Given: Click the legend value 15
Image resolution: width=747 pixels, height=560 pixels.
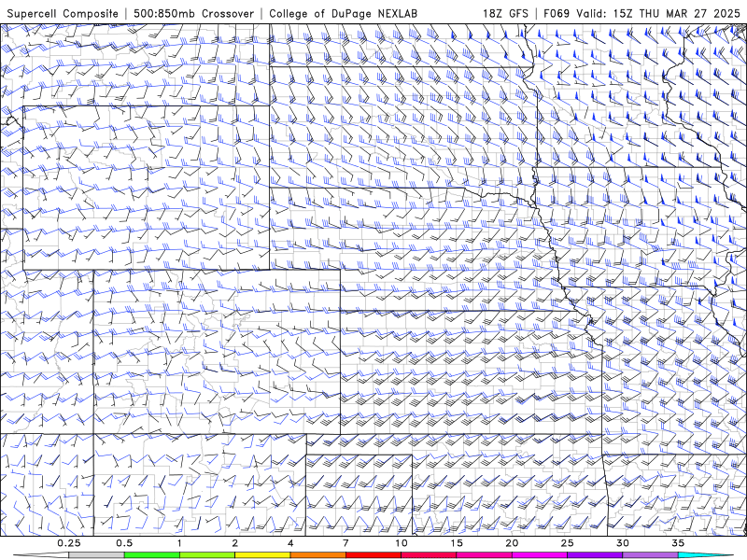Looking at the screenshot, I should pos(457,543).
